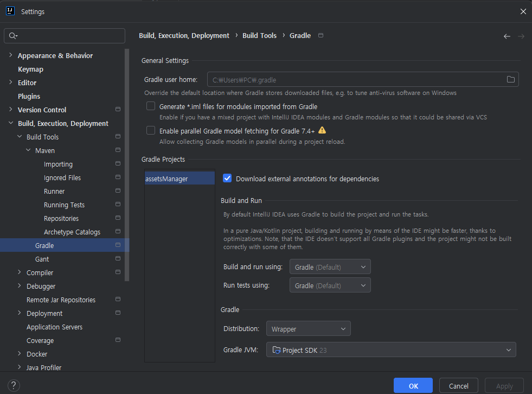
Task: Click the settings tree scrollbar
Action: pyautogui.click(x=127, y=165)
